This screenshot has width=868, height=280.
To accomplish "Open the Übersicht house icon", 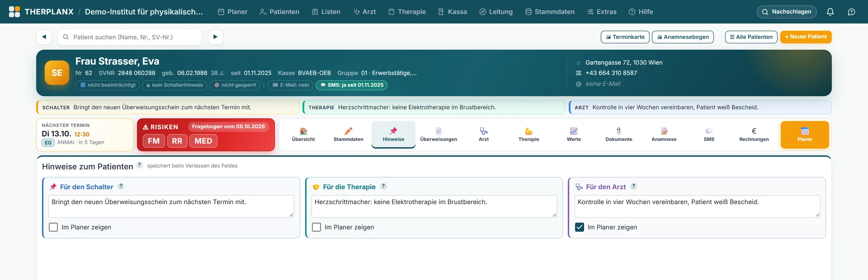I will (303, 131).
